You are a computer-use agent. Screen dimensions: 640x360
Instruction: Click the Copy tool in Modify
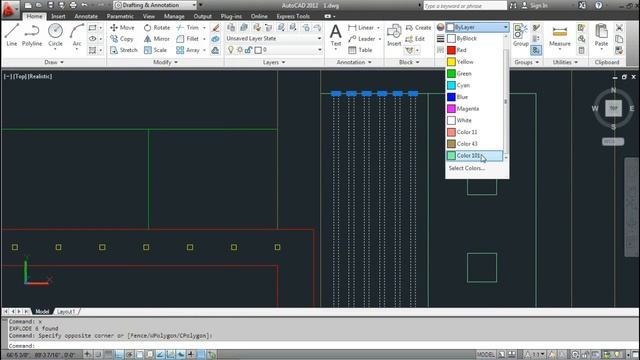click(x=122, y=39)
